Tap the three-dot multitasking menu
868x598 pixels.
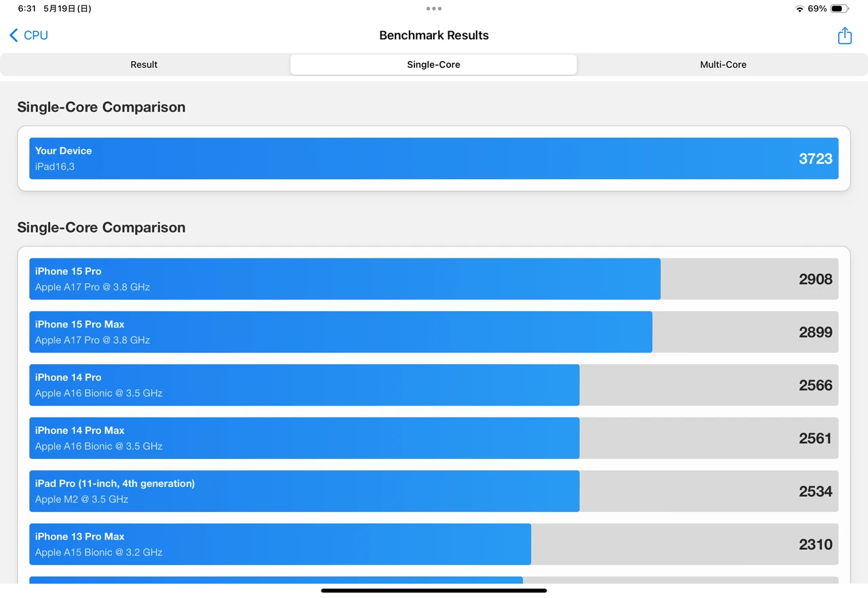pyautogui.click(x=434, y=9)
